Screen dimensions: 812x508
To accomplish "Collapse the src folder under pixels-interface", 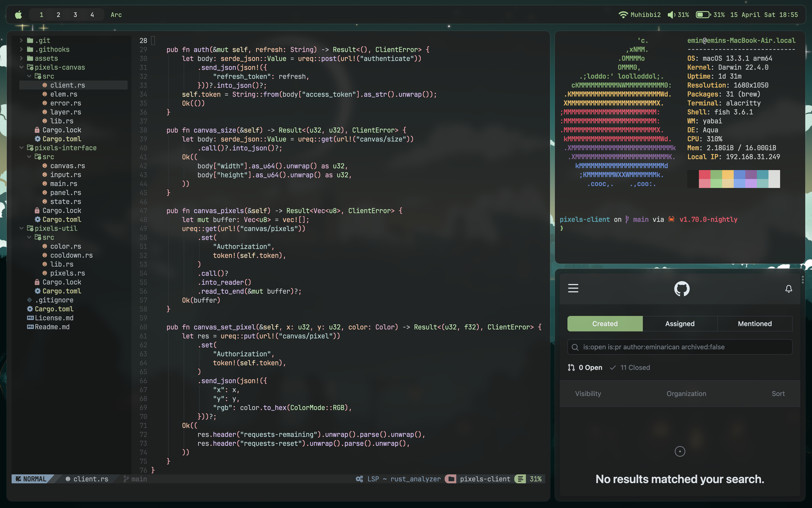I will (29, 157).
